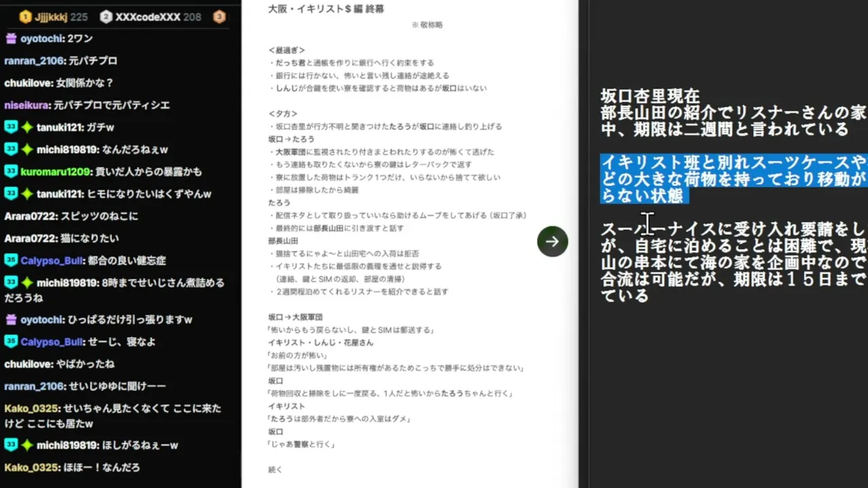Click the line 「じゃあ警察と行く」

[x=302, y=444]
